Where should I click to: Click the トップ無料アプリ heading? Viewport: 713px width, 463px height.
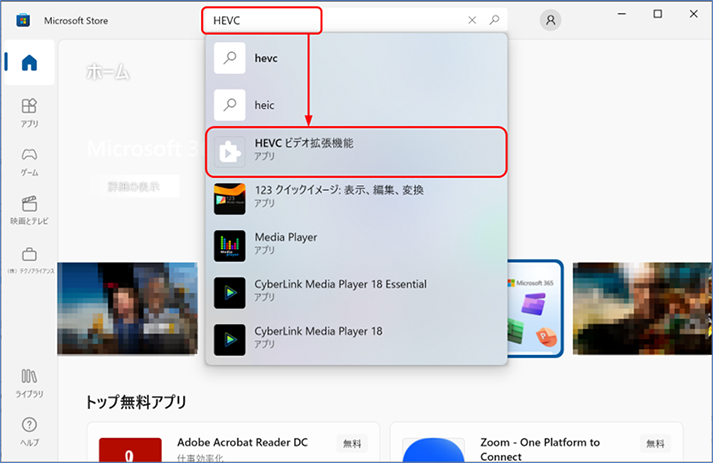coord(136,402)
